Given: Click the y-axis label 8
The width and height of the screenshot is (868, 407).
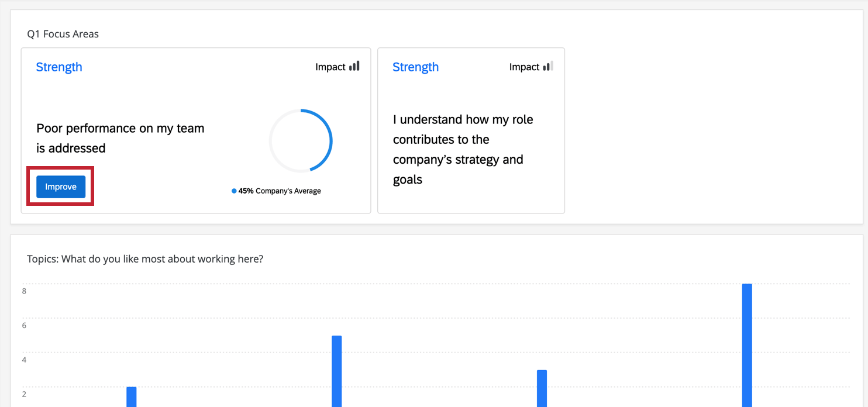Looking at the screenshot, I should point(24,291).
